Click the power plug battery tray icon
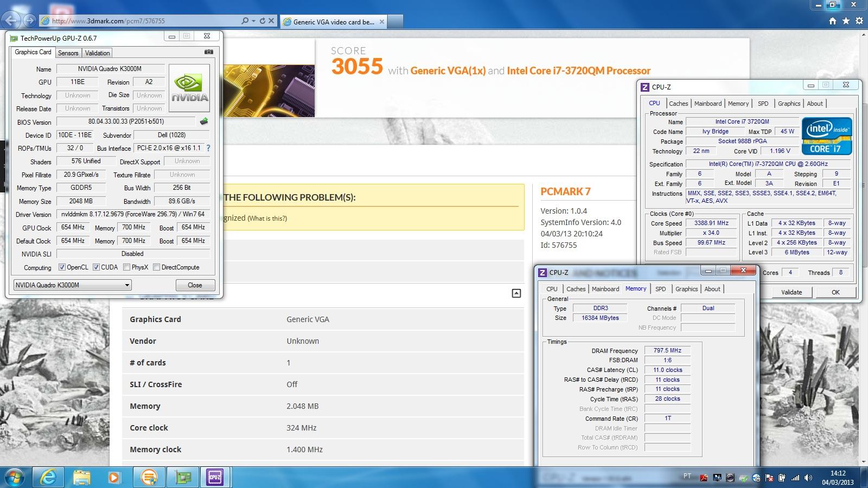The width and height of the screenshot is (868, 488). pos(782,478)
